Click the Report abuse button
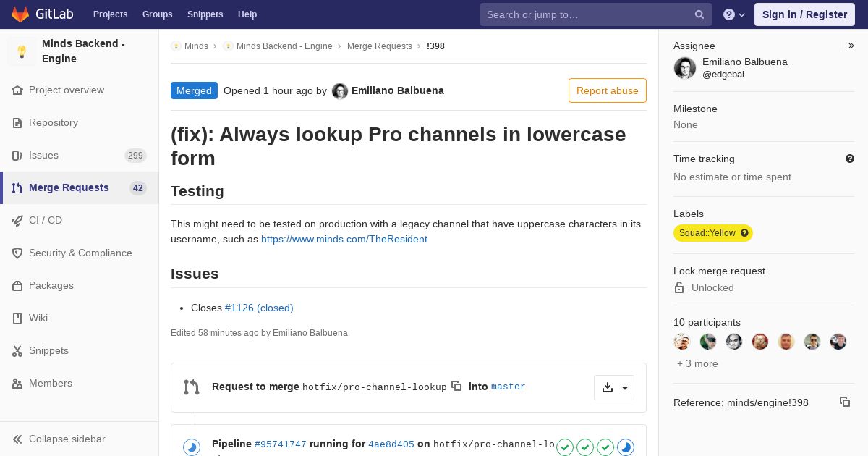The width and height of the screenshot is (868, 456). [608, 90]
